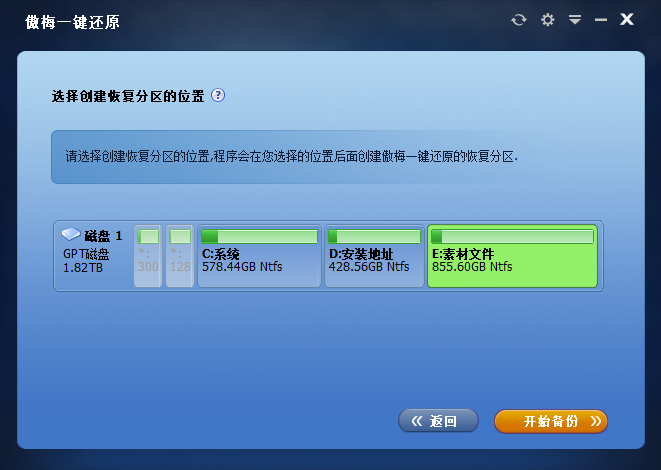Click the 磁盘 1 disk drive icon
The width and height of the screenshot is (661, 470).
(71, 235)
